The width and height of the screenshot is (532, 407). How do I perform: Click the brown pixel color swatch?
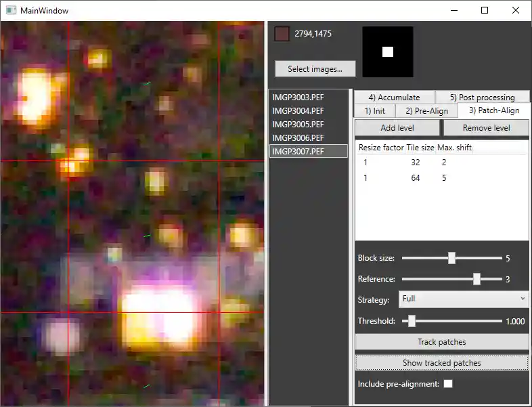[x=282, y=34]
